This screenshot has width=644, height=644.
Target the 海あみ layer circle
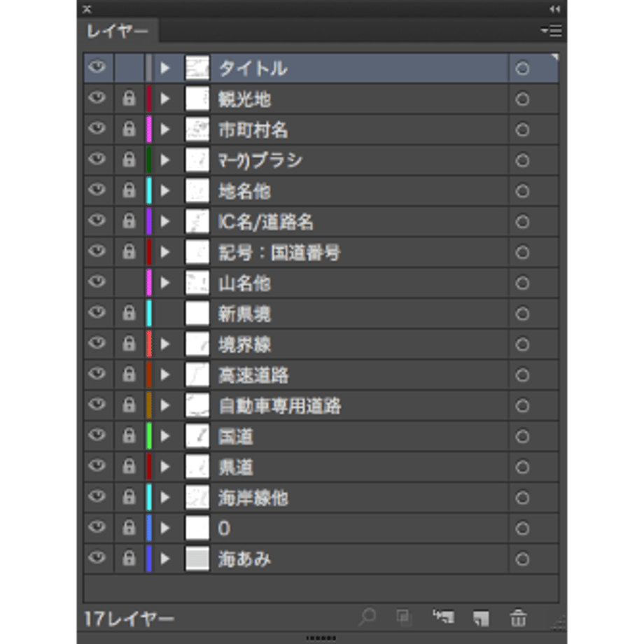point(522,559)
